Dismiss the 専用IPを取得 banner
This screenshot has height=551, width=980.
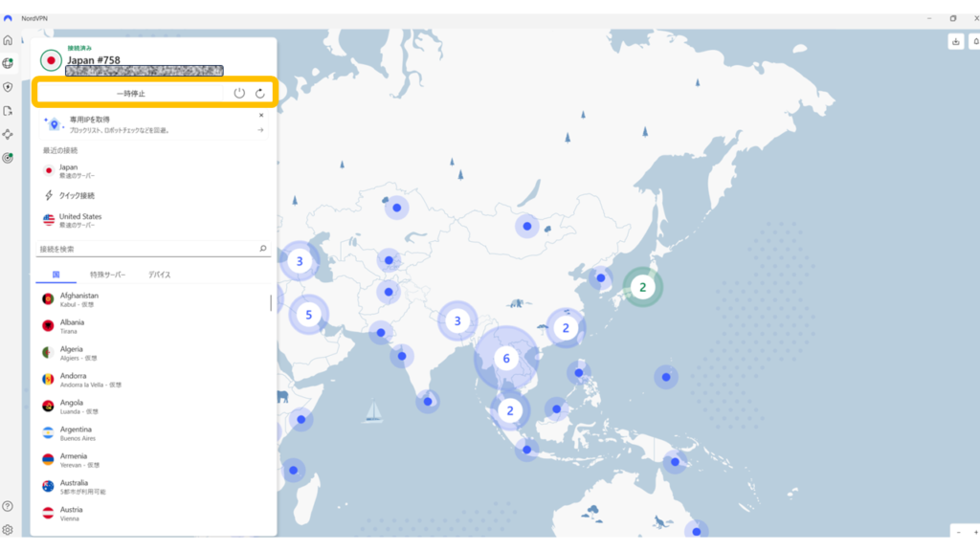click(260, 115)
